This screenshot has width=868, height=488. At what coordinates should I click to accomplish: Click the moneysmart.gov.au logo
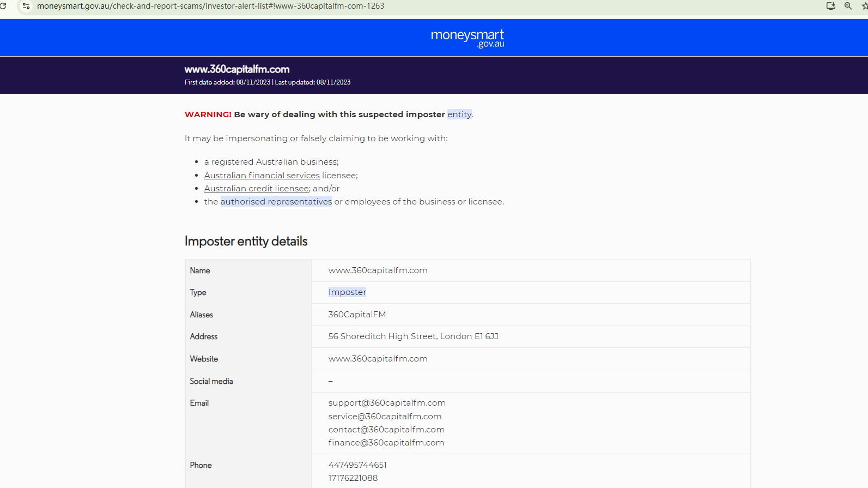468,38
